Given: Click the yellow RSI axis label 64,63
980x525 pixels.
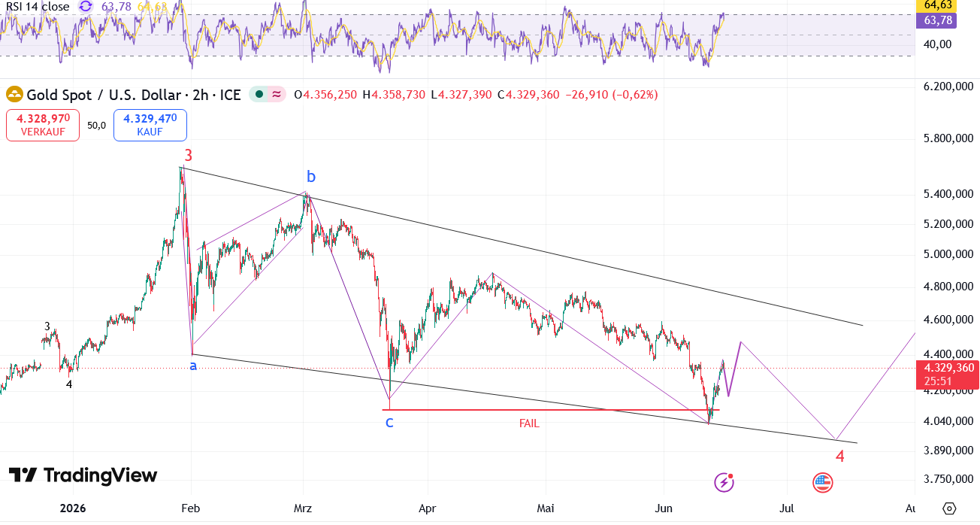Looking at the screenshot, I should pyautogui.click(x=935, y=5).
